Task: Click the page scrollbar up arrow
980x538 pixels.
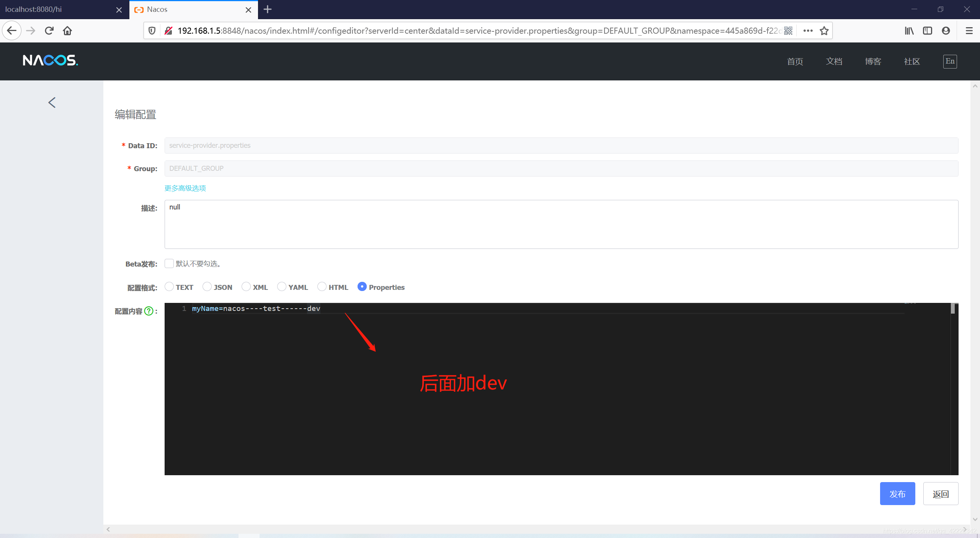Action: click(x=975, y=86)
